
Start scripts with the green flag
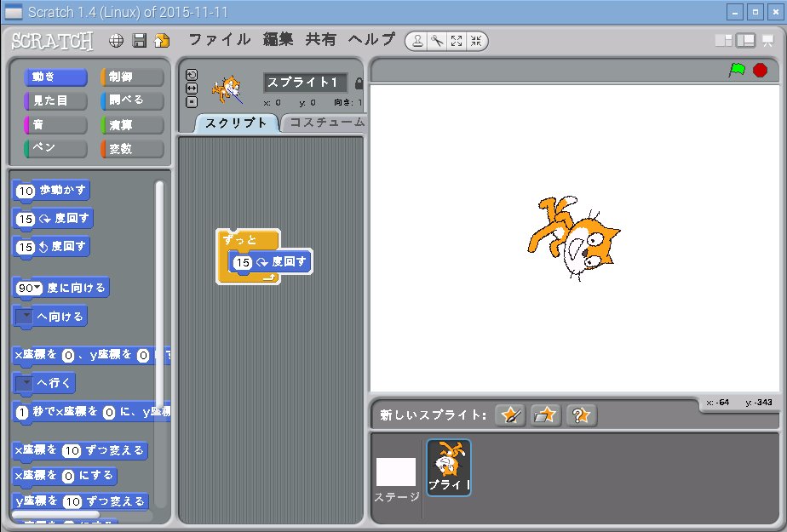[736, 70]
